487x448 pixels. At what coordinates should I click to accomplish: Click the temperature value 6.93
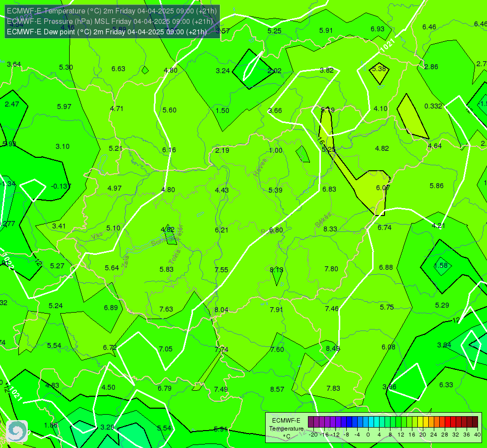[378, 29]
